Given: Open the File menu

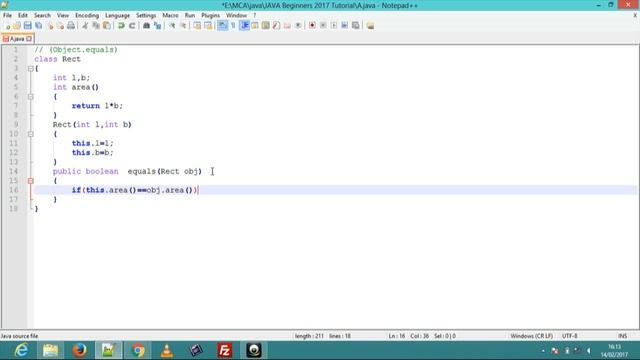Looking at the screenshot, I should 7,16.
